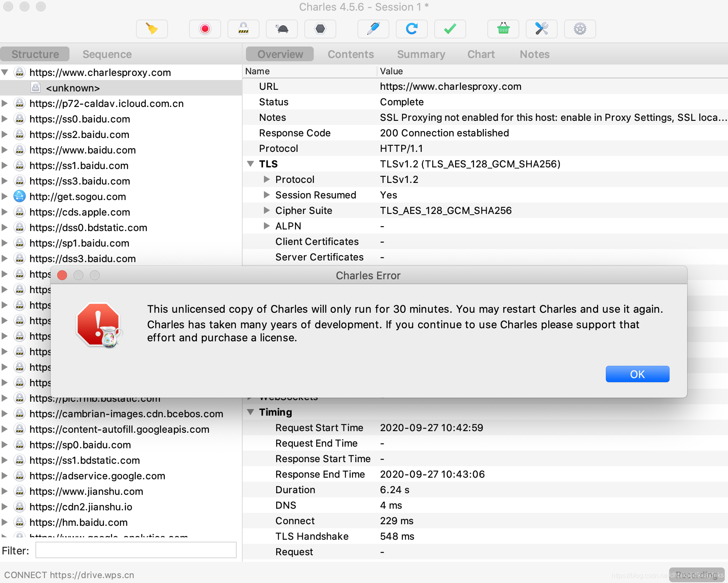Click the TLS Handshake 548 ms value
Screen dimensions: 728x583
pyautogui.click(x=397, y=536)
